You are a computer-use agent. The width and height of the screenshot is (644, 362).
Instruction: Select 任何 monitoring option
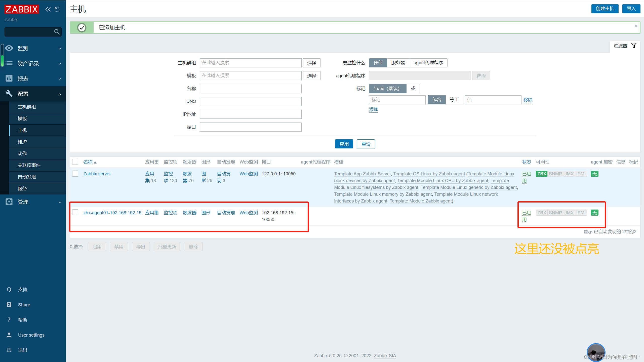point(378,63)
